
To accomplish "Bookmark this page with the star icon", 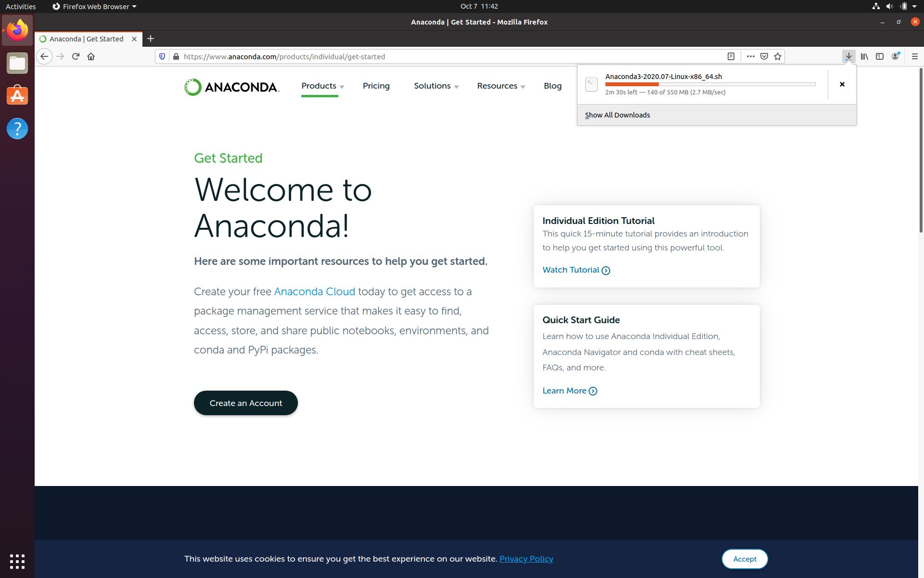I will (x=778, y=56).
